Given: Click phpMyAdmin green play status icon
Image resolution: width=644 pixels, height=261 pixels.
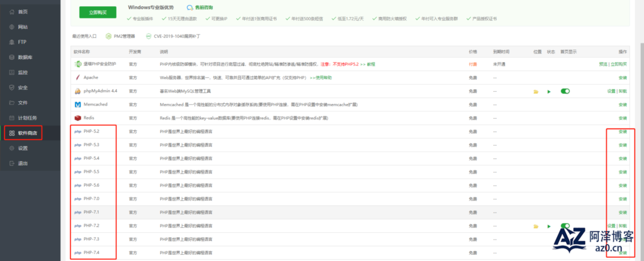Looking at the screenshot, I should (548, 91).
